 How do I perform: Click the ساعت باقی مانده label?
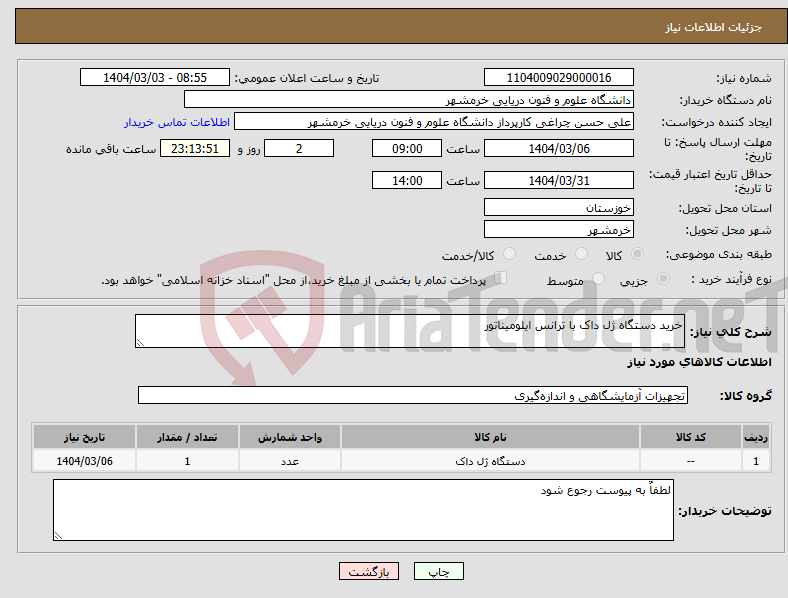coord(111,149)
